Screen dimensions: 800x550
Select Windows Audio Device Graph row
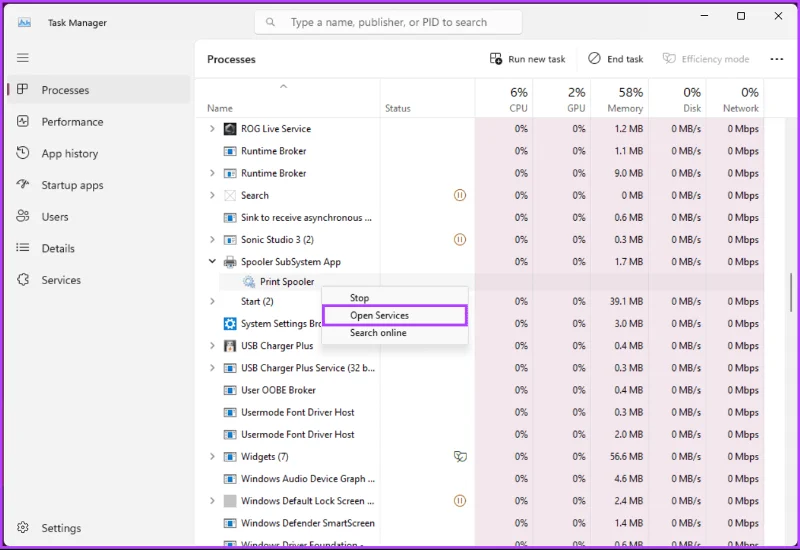[x=480, y=479]
